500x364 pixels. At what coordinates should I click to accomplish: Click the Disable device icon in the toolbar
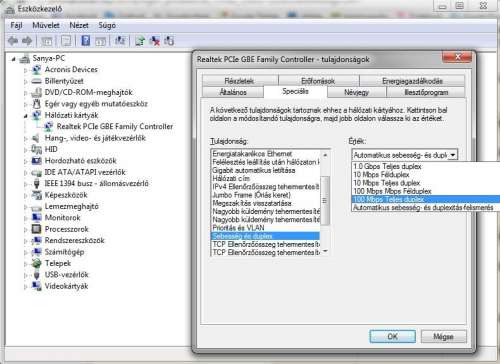coord(169,41)
